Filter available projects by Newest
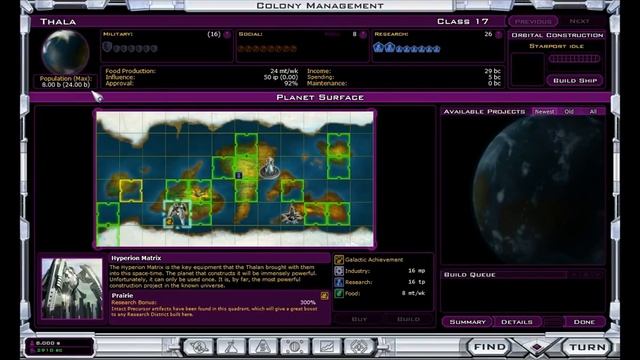This screenshot has width=640, height=360. click(x=544, y=111)
